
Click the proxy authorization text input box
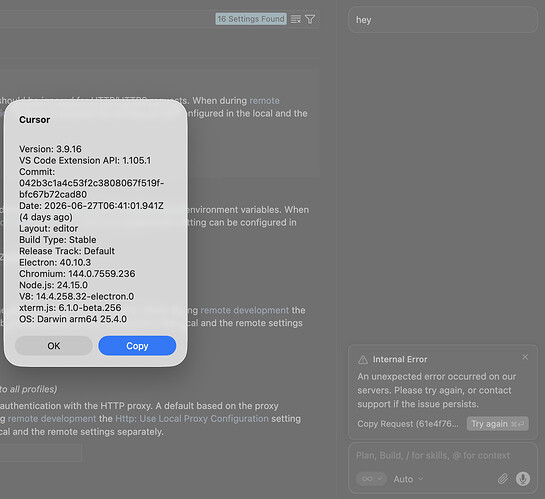point(41,453)
